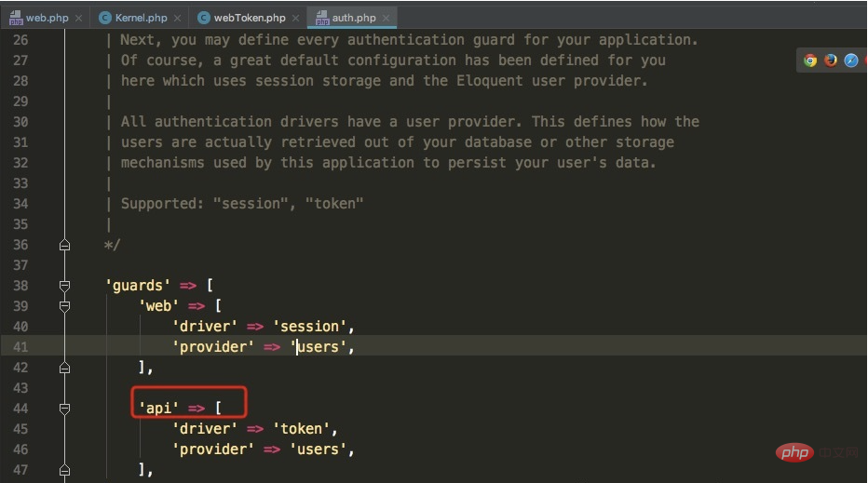
Task: Open preview in Safari browser icon
Action: 851,60
